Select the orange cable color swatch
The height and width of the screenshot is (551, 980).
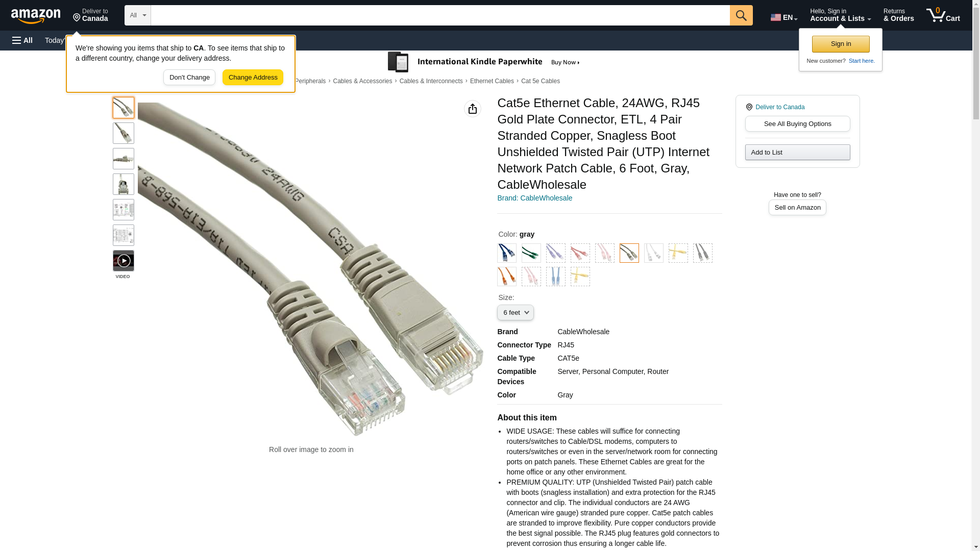pos(507,277)
